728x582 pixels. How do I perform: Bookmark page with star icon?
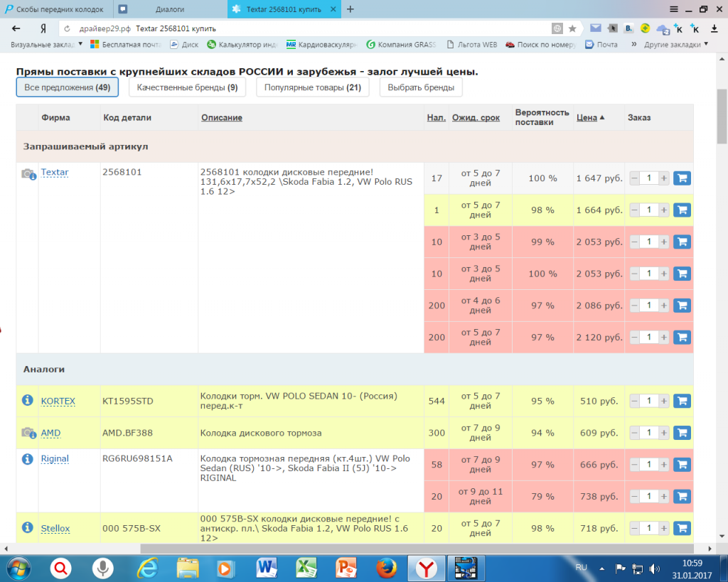[572, 28]
